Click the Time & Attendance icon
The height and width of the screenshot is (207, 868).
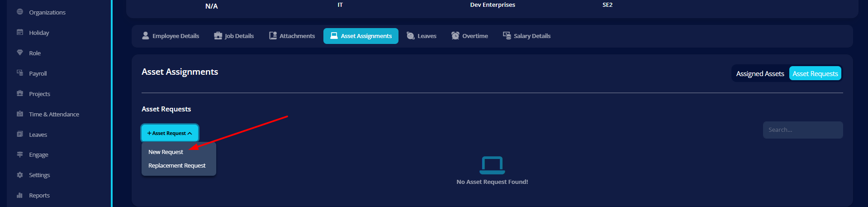[20, 114]
